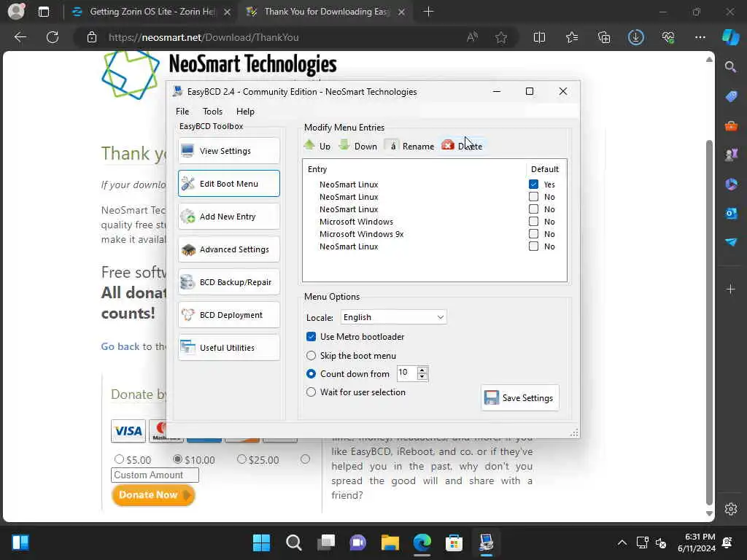
Task: Add page to favorites star icon
Action: click(x=500, y=37)
